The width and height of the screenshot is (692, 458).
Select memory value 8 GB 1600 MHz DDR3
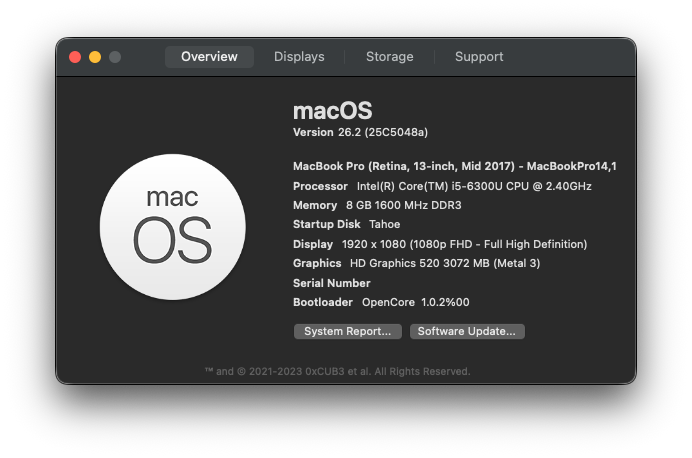pos(403,205)
